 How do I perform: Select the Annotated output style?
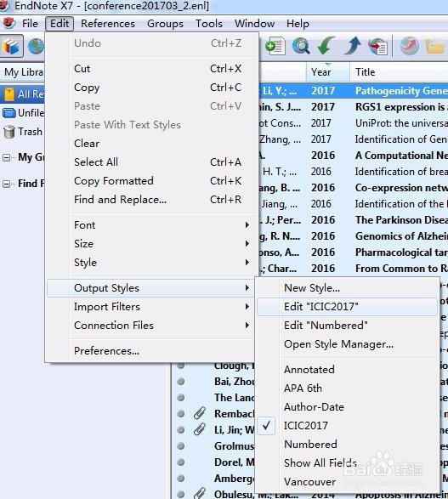[x=347, y=370]
